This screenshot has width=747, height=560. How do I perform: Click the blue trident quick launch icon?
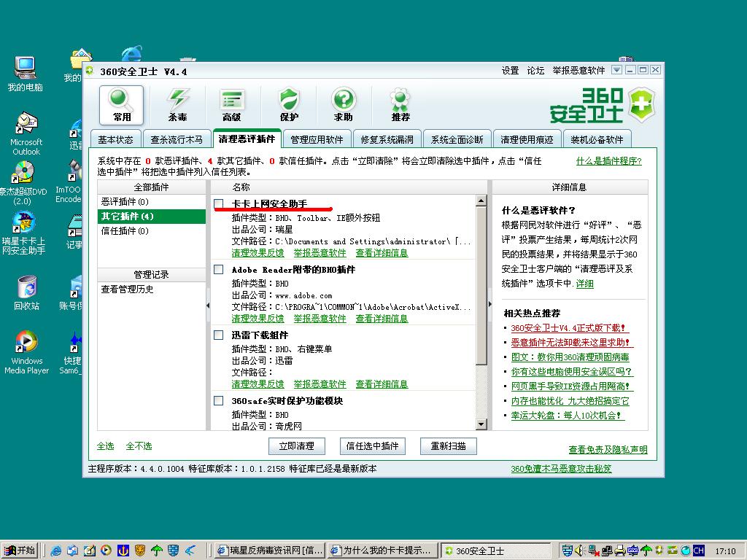point(123,551)
